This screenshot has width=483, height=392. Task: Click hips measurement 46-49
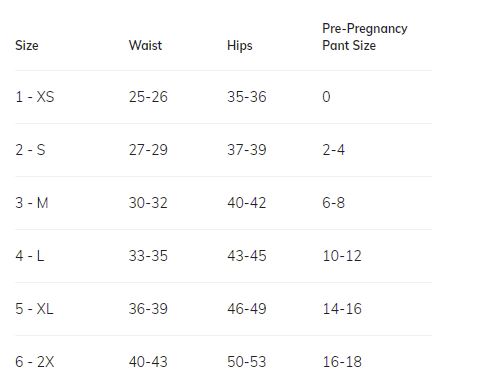click(x=247, y=309)
